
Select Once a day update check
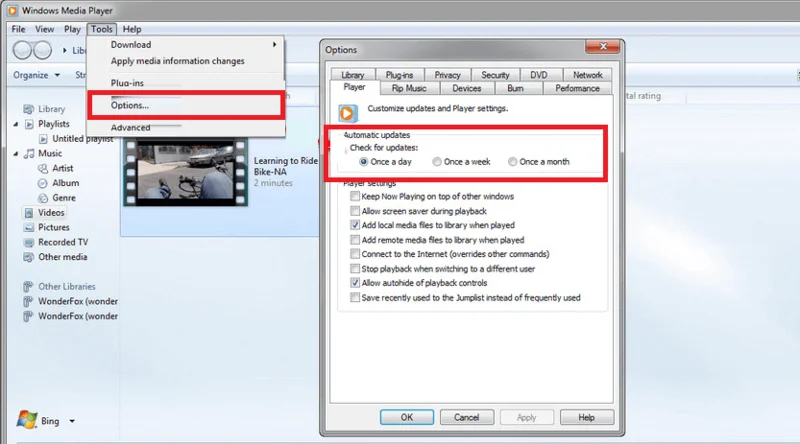(x=364, y=162)
